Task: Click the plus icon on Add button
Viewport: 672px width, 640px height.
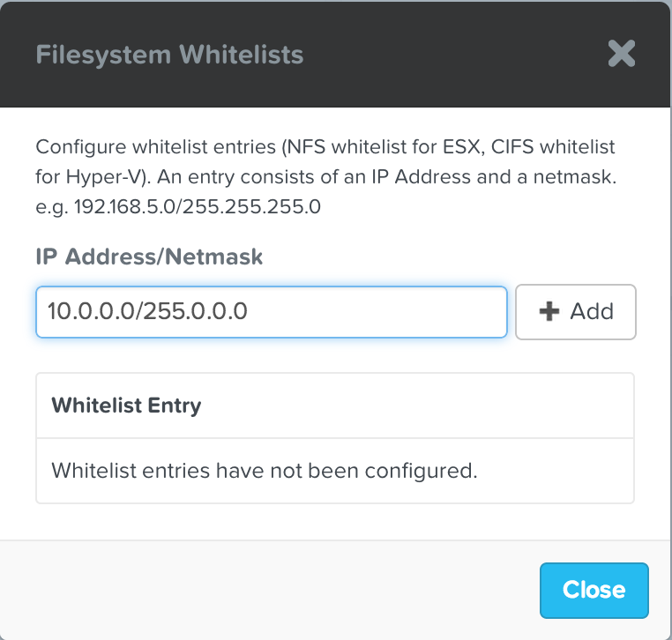Action: point(549,311)
